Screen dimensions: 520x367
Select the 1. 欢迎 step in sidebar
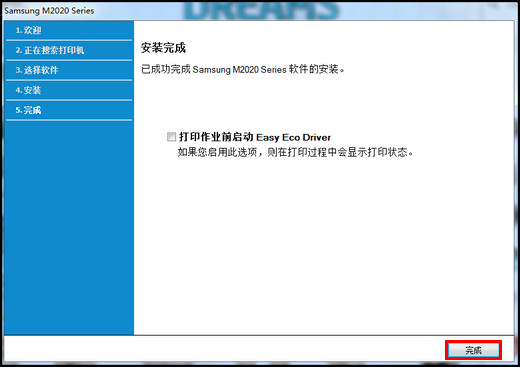point(69,30)
